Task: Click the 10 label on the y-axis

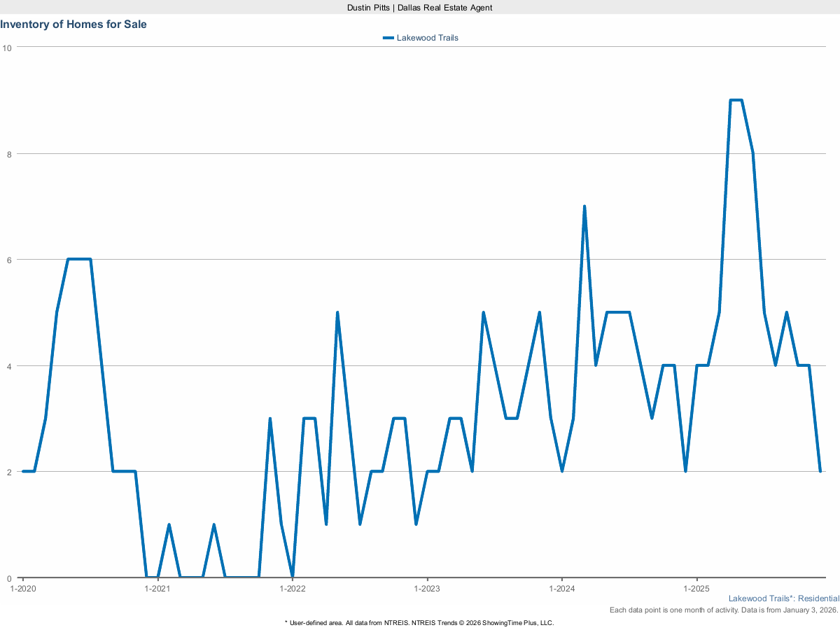Action: 7,48
